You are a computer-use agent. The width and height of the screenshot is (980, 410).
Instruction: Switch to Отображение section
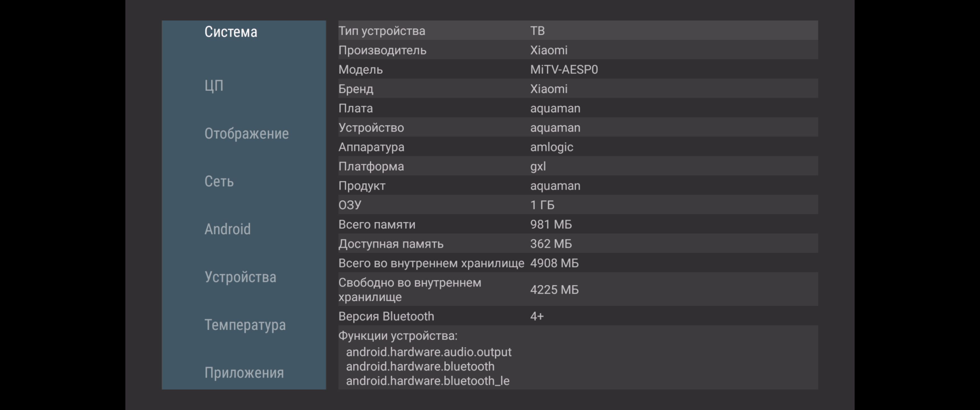tap(246, 134)
